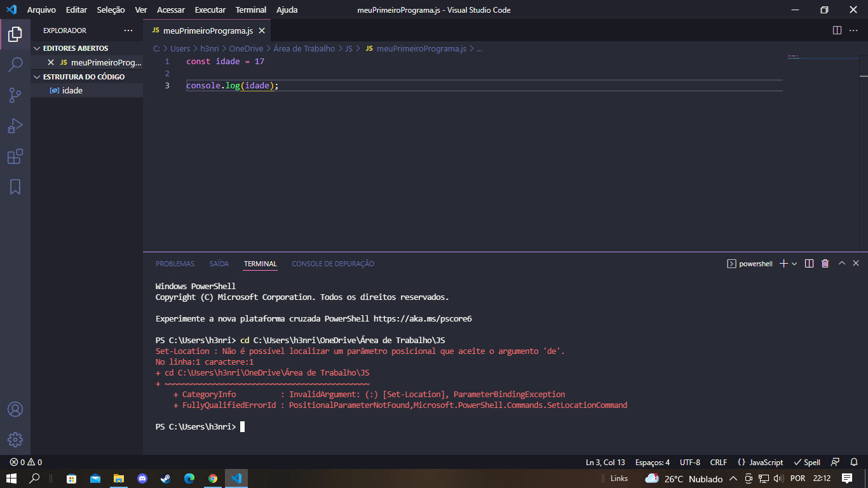Open the Windows Start menu

[11, 478]
